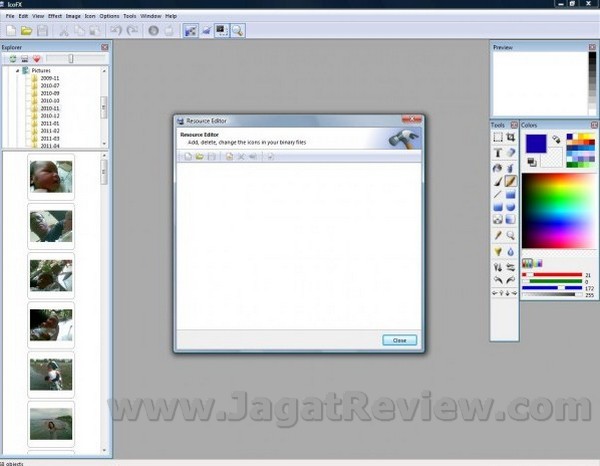The height and width of the screenshot is (466, 600).
Task: Adjust the red channel slider in Colors
Action: (552, 274)
